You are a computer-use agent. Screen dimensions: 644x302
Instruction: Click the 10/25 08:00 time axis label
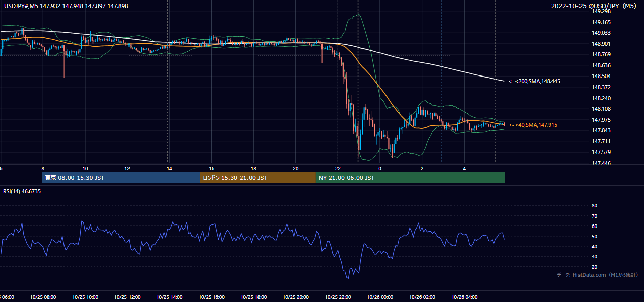point(43,297)
